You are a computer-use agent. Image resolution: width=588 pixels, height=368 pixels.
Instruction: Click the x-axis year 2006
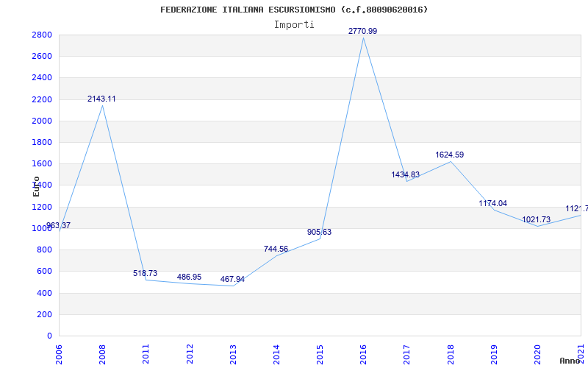click(59, 354)
